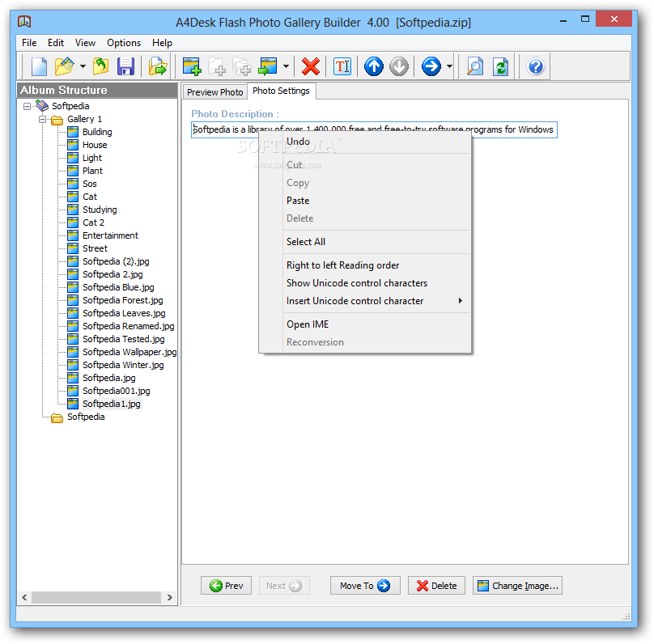Click the Refresh page toolbar icon
Viewport: 654px width, 644px height.
(500, 66)
